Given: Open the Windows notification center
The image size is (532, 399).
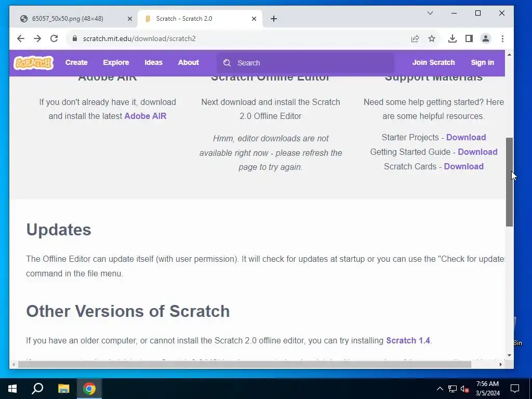Looking at the screenshot, I should (515, 389).
